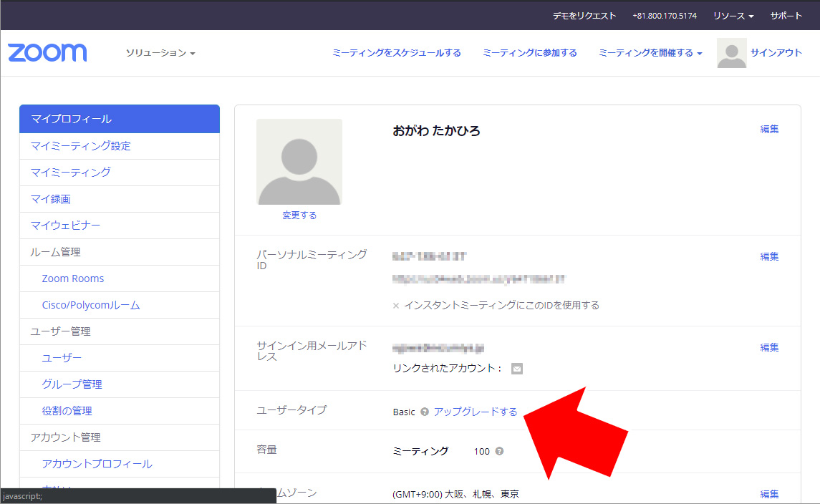Click サインアウト to sign out

click(776, 53)
